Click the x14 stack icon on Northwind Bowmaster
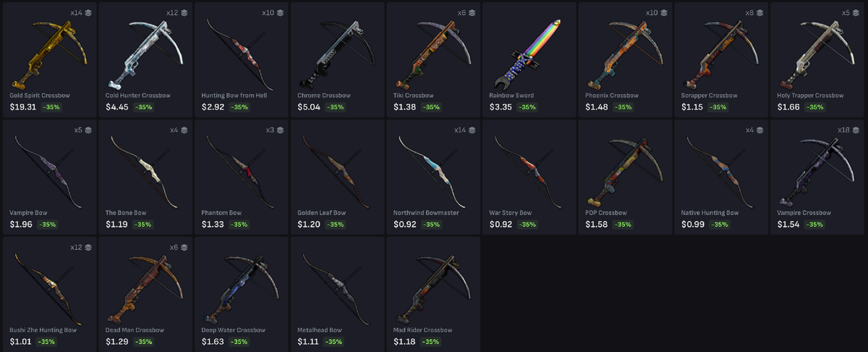This screenshot has width=868, height=352. tap(472, 130)
